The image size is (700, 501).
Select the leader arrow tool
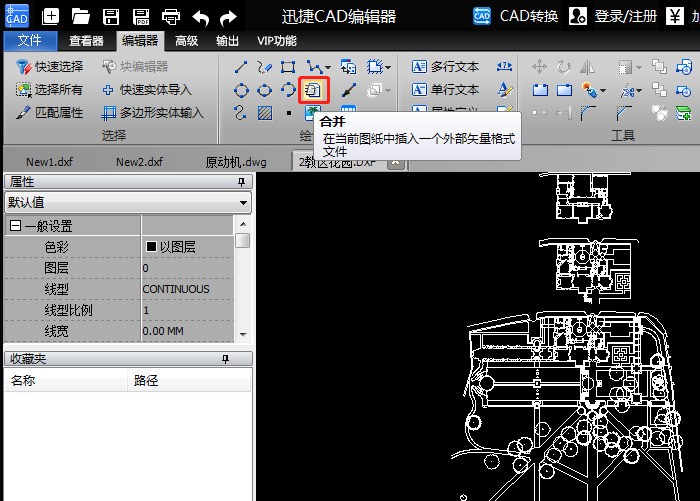(348, 91)
